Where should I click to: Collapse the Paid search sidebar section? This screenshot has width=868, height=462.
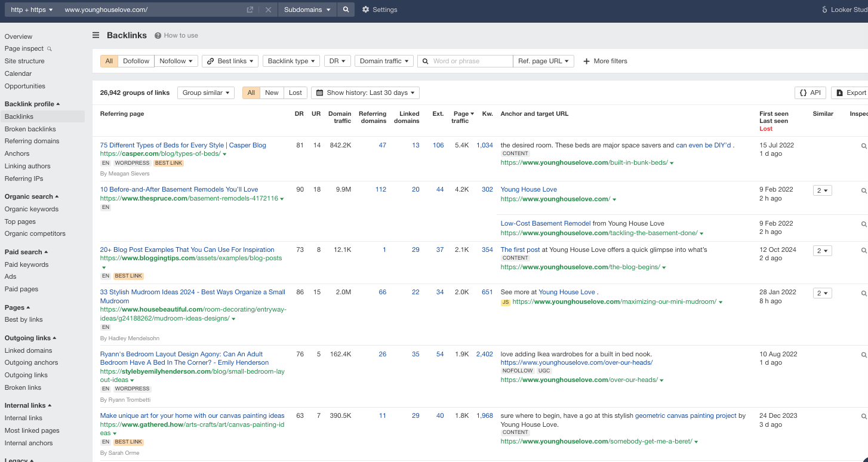pos(26,252)
